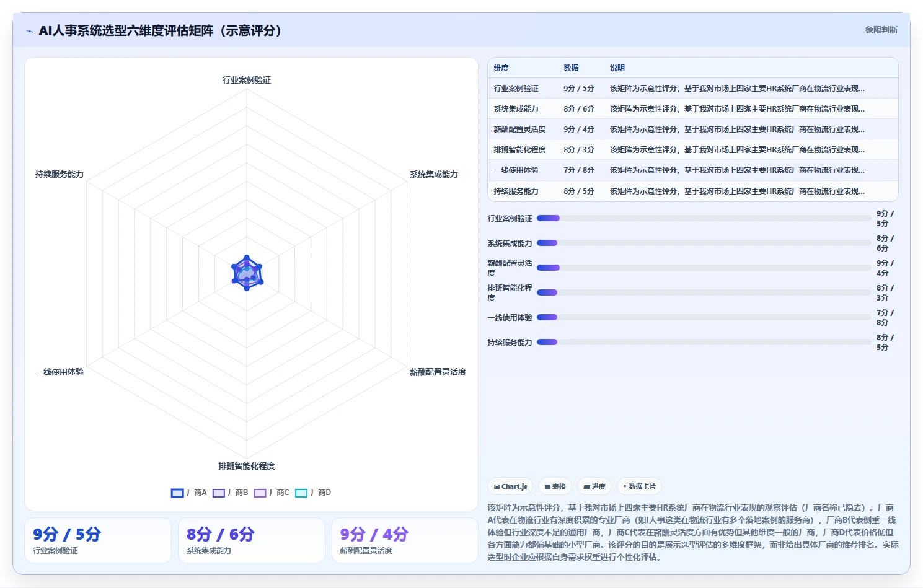923x588 pixels.
Task: Click the 数据 column header
Action: (571, 68)
